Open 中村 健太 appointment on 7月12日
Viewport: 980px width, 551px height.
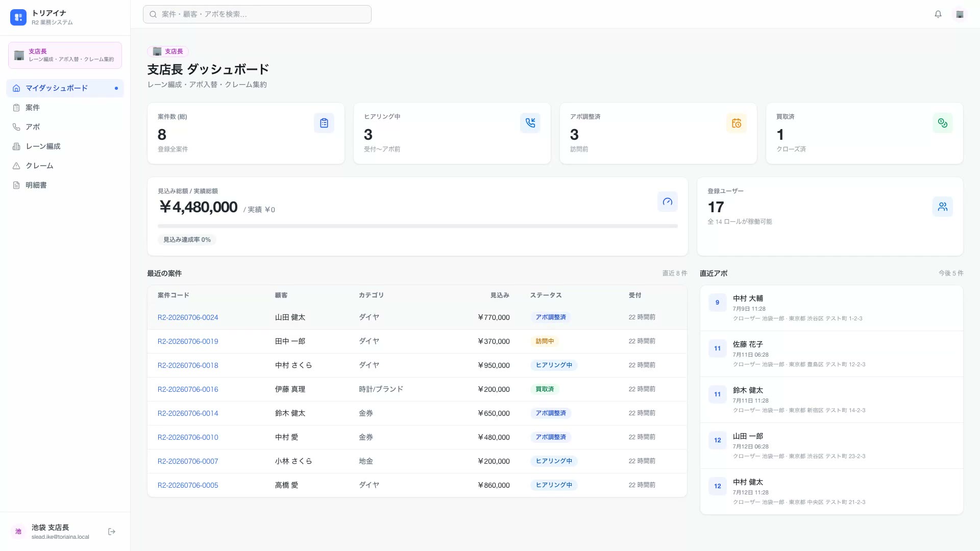831,491
